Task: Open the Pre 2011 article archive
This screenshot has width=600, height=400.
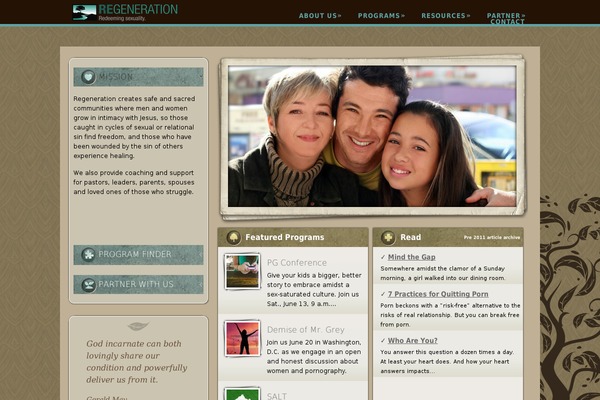Action: pos(492,237)
